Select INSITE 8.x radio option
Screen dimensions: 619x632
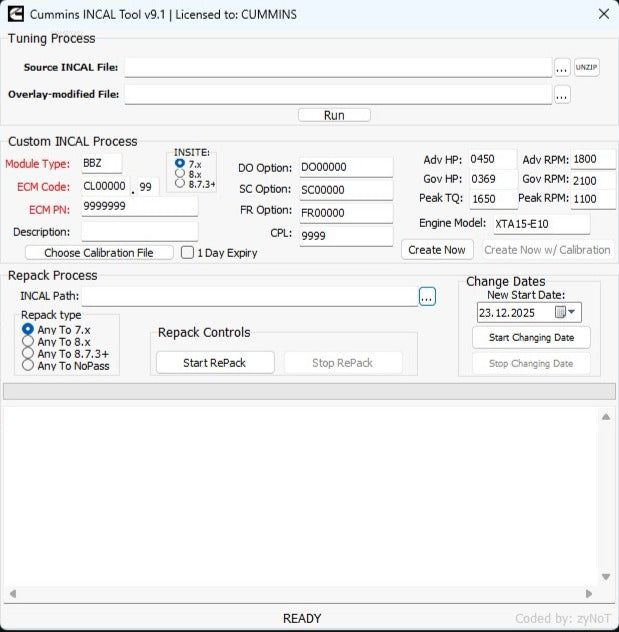[x=180, y=173]
